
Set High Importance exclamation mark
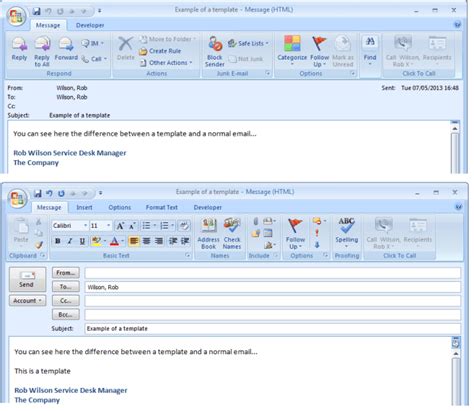(317, 233)
